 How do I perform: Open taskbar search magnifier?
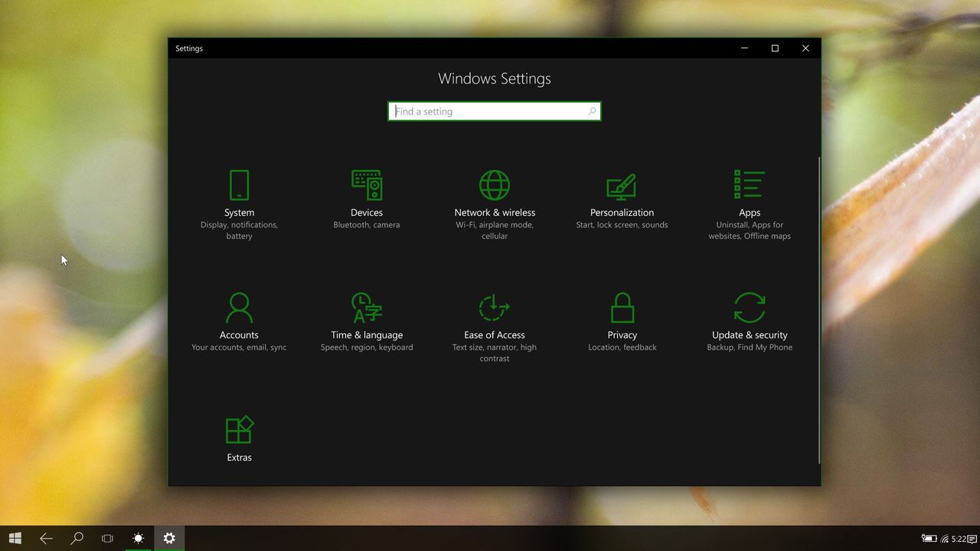pos(77,538)
